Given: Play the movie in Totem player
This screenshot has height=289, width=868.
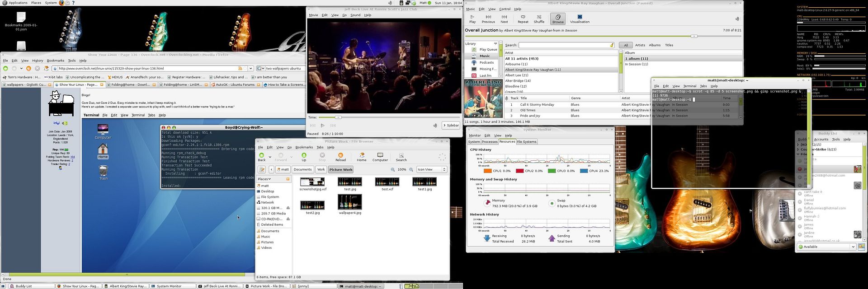Looking at the screenshot, I should (x=322, y=126).
